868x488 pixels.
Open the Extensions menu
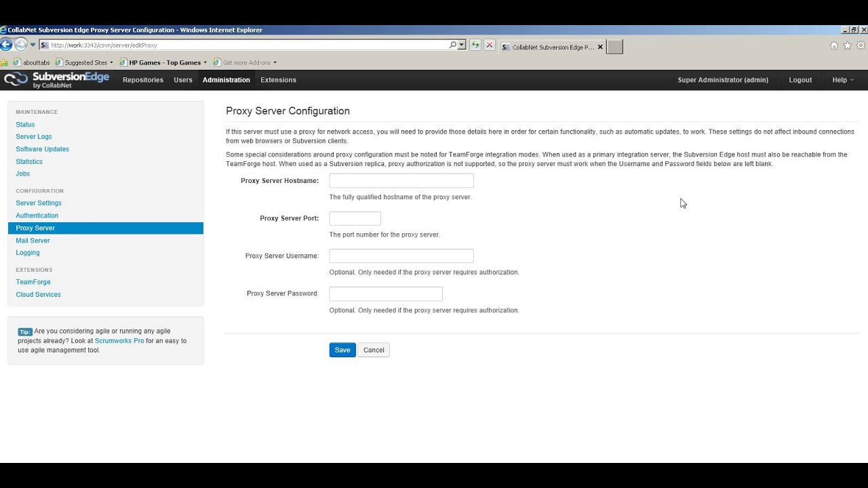pos(278,80)
